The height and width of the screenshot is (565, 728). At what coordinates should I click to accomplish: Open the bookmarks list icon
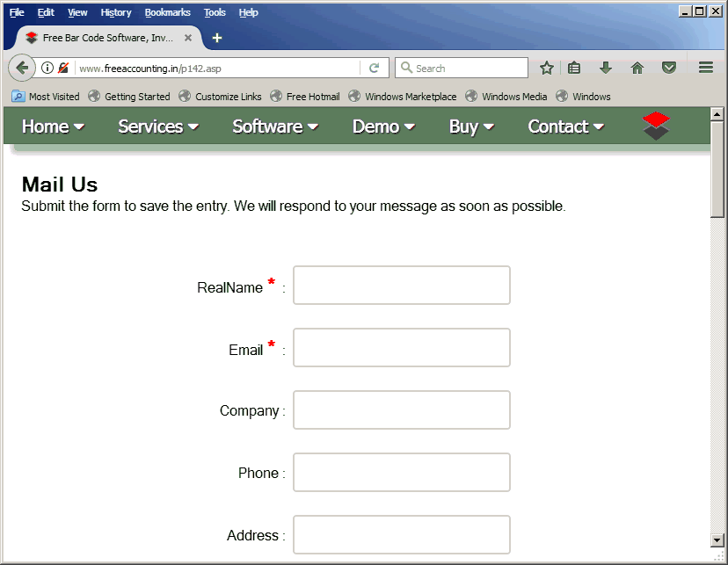(574, 68)
